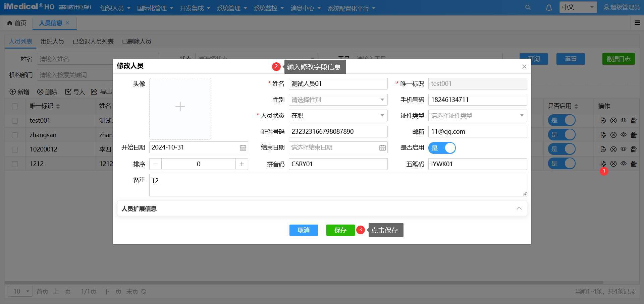Edit the test001 personnel record
This screenshot has height=304, width=644.
tap(603, 120)
